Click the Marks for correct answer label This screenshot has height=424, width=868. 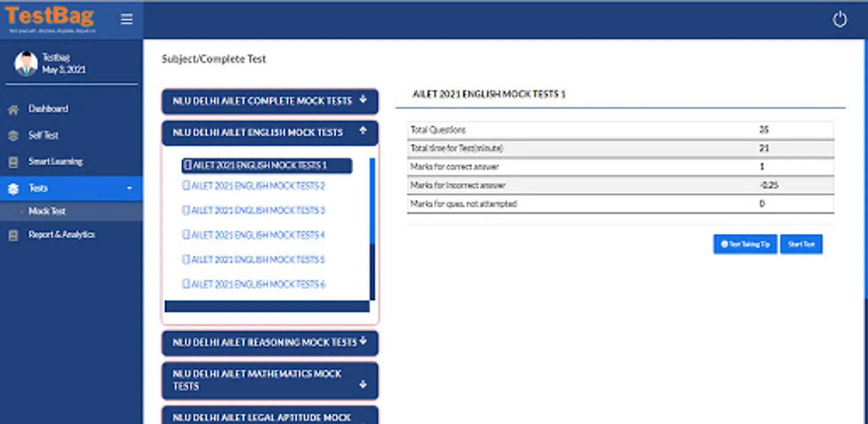[x=454, y=167]
